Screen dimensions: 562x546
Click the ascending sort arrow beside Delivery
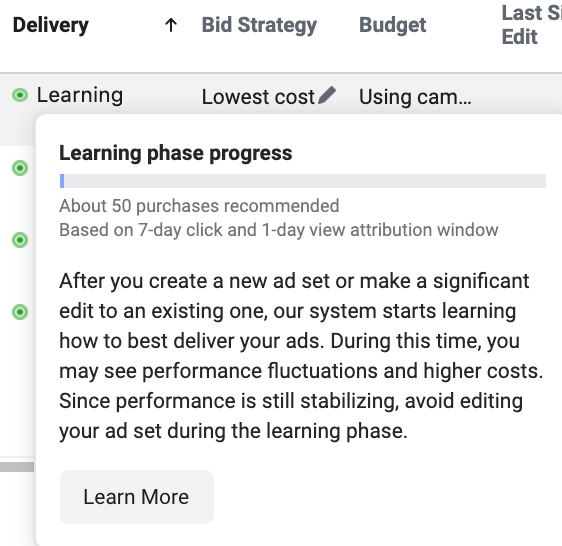click(171, 25)
